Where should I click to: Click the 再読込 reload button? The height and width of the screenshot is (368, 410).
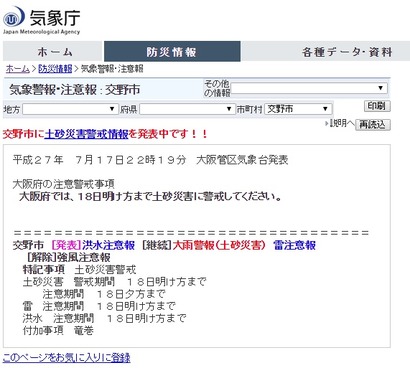click(372, 125)
